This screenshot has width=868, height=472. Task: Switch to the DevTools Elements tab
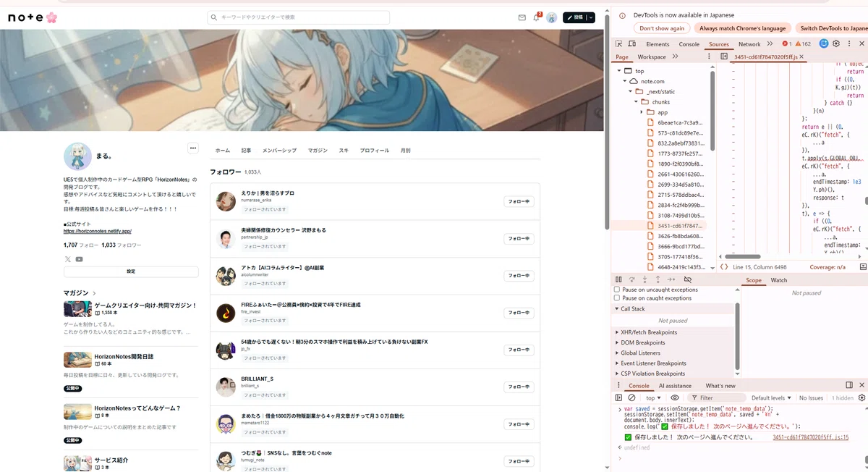pyautogui.click(x=658, y=44)
